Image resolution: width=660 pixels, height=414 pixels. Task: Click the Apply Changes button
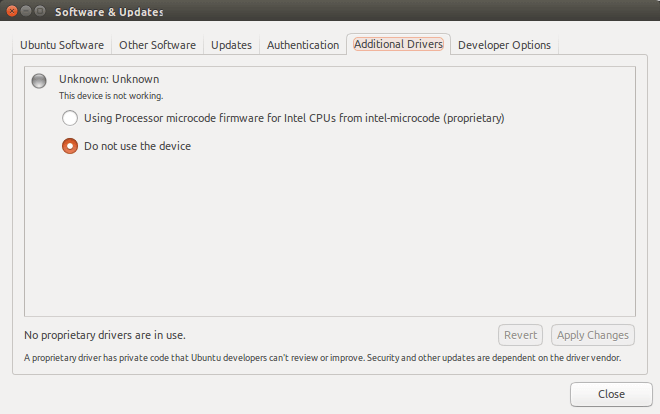coord(593,335)
